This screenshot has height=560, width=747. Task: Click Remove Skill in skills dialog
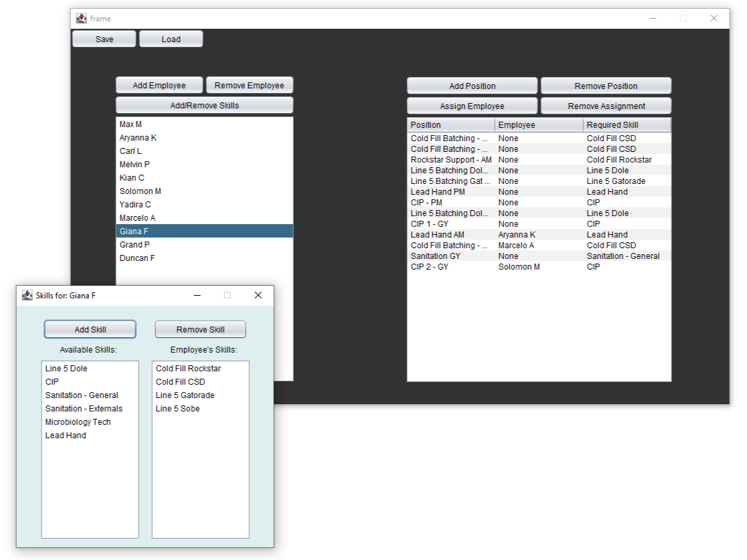coord(200,329)
